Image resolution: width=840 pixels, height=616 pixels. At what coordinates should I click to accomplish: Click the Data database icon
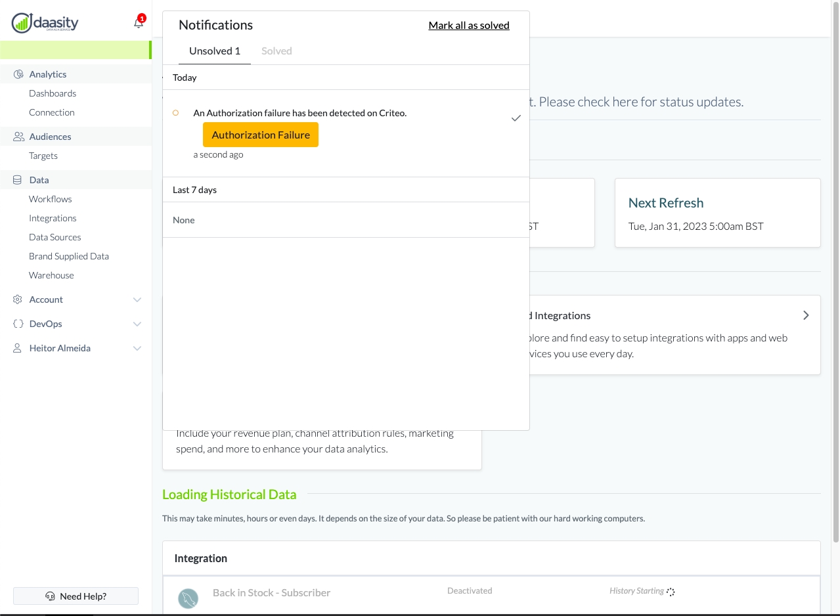(x=18, y=180)
